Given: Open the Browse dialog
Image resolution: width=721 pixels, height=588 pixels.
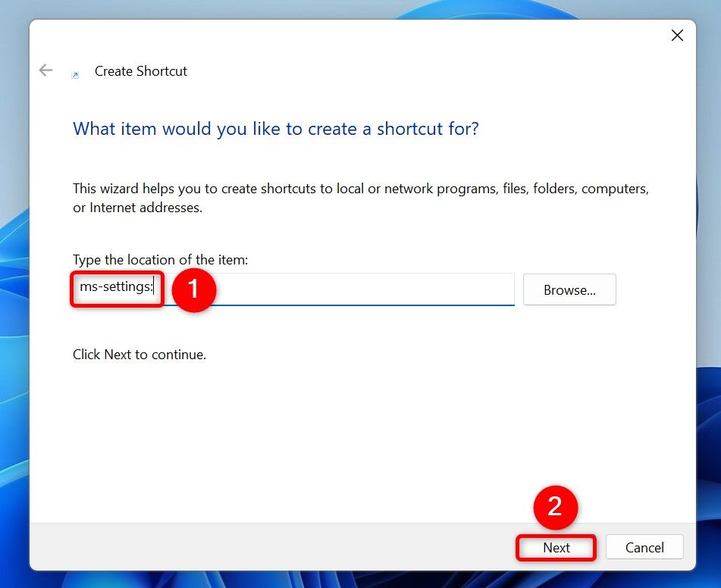Looking at the screenshot, I should click(x=569, y=289).
